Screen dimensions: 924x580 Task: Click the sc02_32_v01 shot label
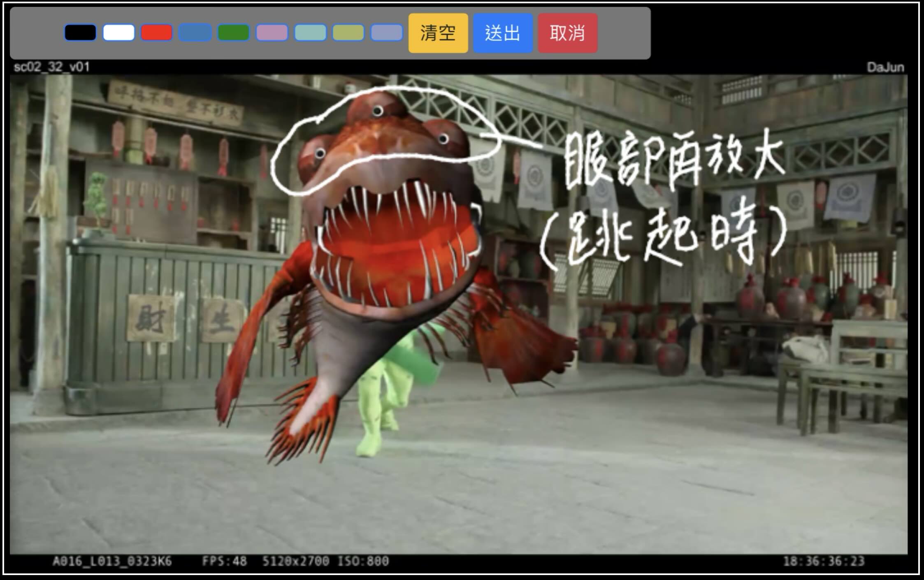51,67
